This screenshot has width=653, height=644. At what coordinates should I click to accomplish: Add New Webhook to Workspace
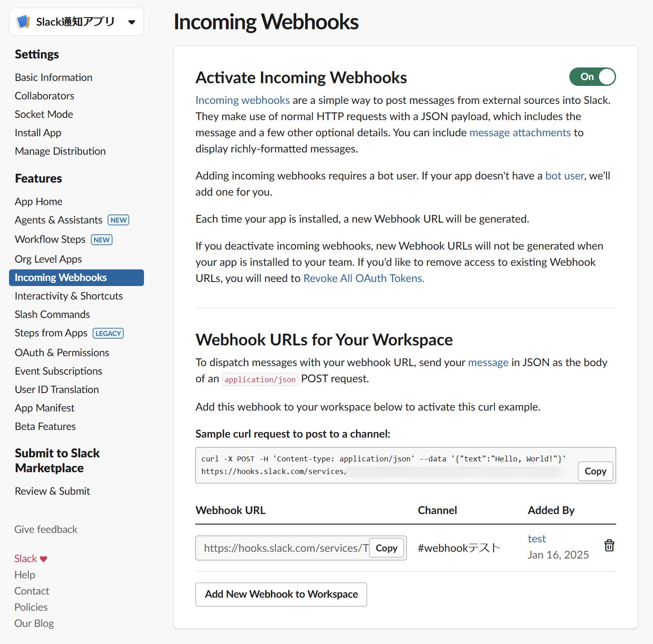coord(281,594)
